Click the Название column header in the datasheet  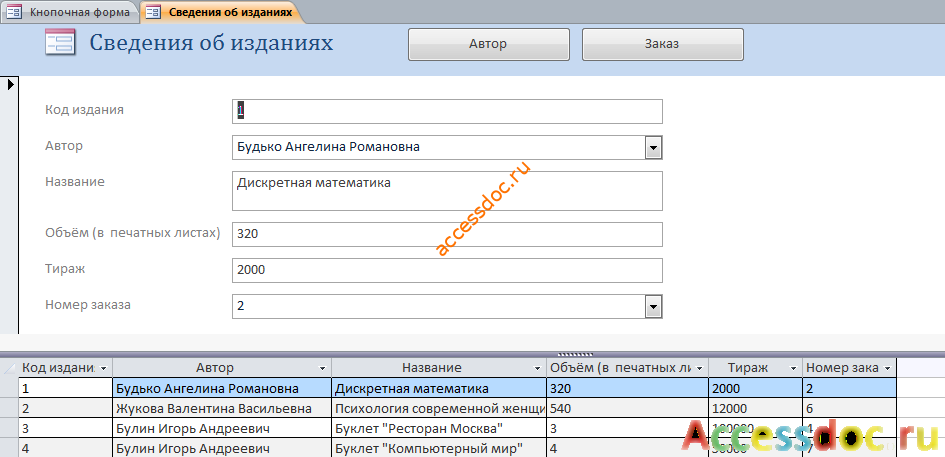coord(439,368)
